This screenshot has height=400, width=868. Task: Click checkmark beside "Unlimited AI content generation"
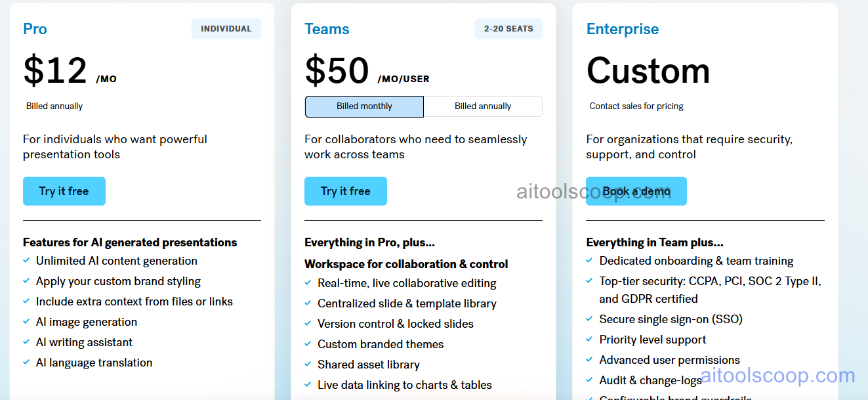click(x=26, y=261)
